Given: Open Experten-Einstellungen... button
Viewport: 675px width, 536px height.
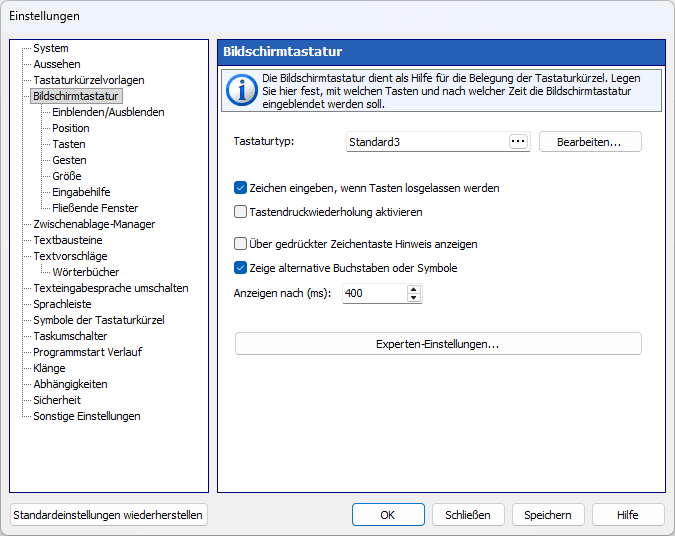Looking at the screenshot, I should [438, 344].
